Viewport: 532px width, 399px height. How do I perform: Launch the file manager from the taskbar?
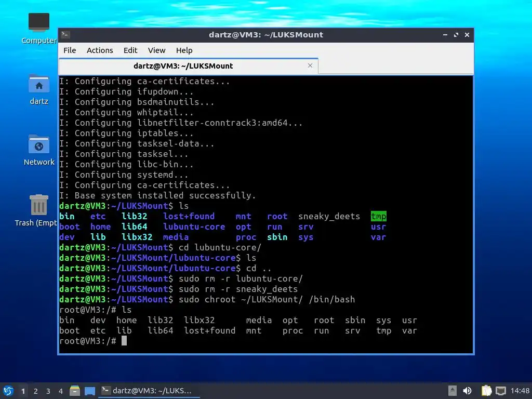(75, 391)
